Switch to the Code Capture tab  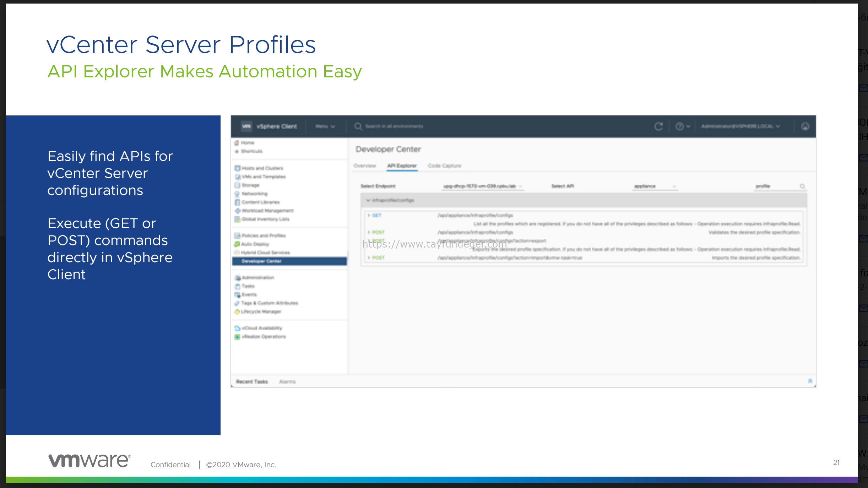tap(444, 166)
